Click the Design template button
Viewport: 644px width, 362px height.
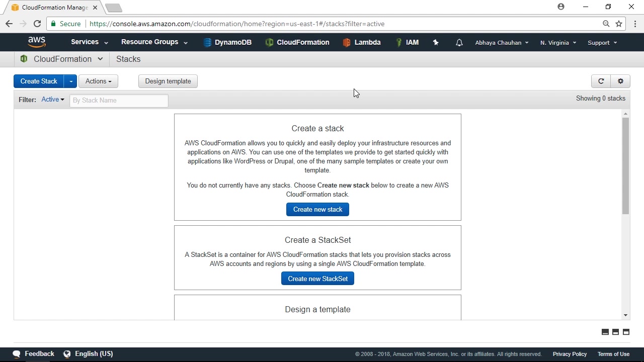pos(168,81)
